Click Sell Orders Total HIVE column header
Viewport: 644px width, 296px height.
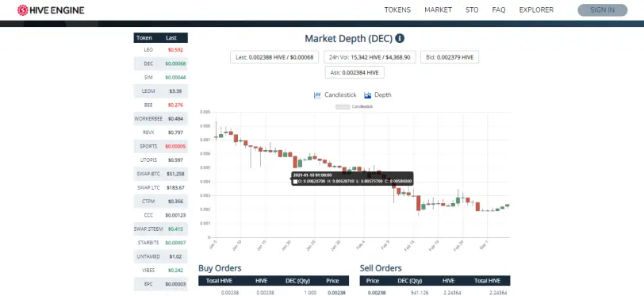(488, 281)
